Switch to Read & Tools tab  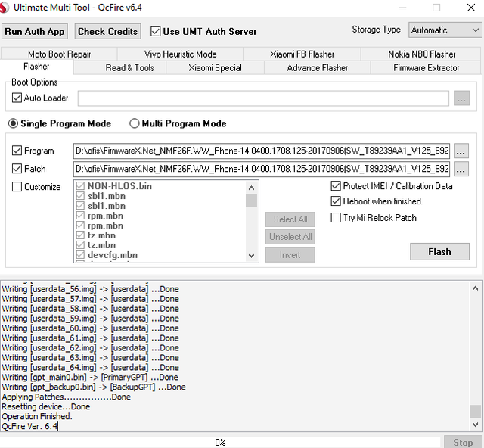[x=129, y=67]
